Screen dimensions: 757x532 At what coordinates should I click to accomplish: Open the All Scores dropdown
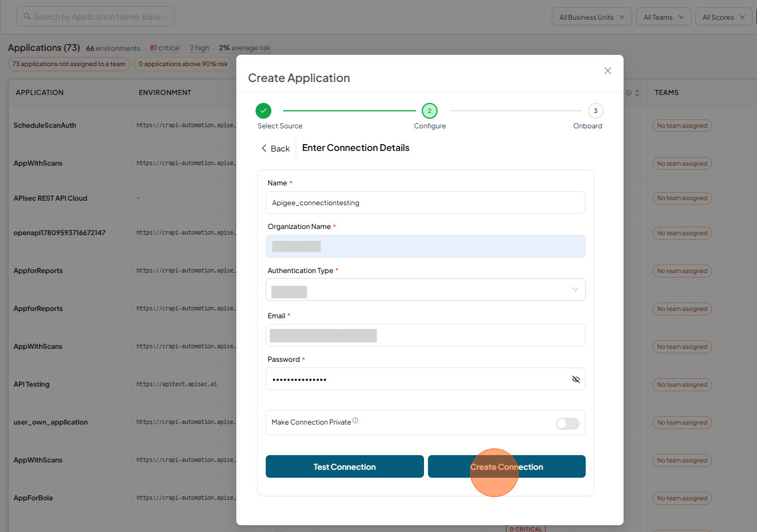coord(724,17)
